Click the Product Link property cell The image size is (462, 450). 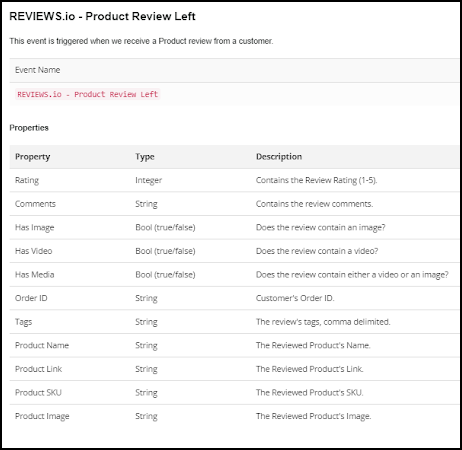39,369
